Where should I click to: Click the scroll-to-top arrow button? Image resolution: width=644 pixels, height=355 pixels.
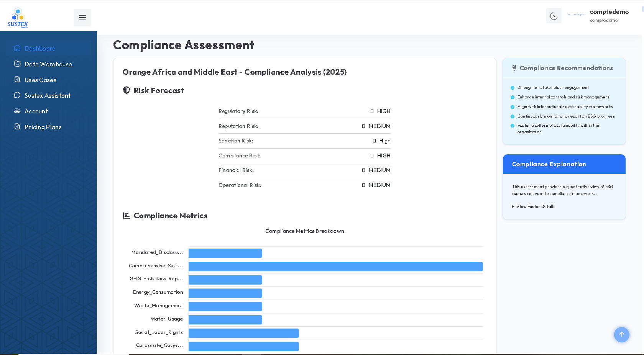(622, 334)
